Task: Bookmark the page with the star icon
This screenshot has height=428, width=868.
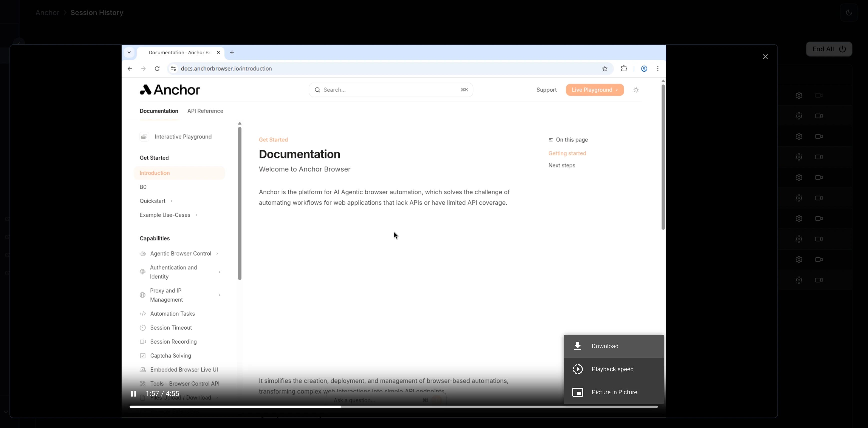Action: point(605,69)
